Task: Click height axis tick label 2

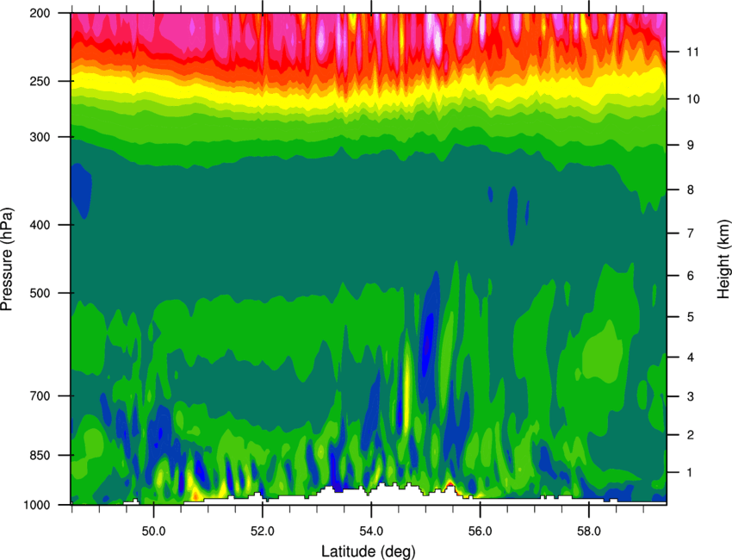Action: coord(690,435)
